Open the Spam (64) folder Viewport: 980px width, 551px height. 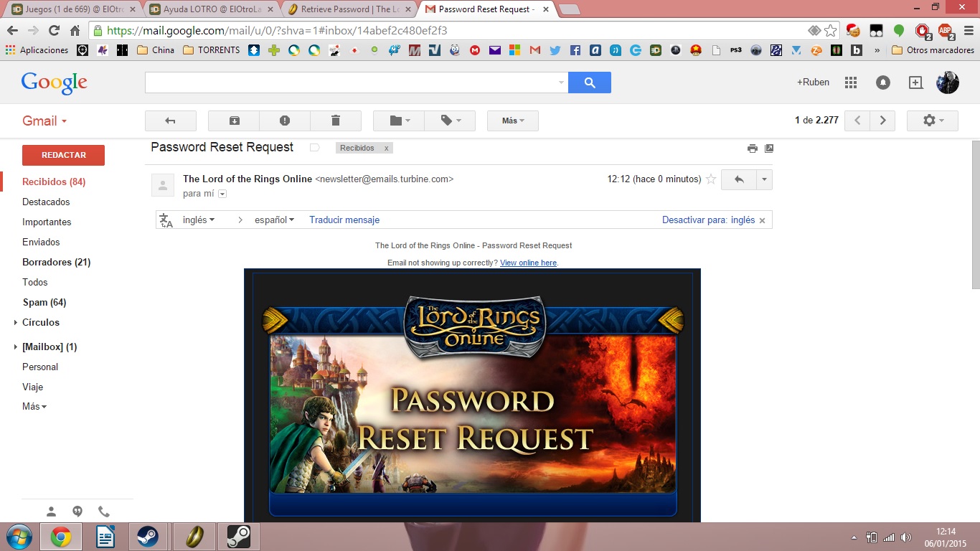[44, 303]
